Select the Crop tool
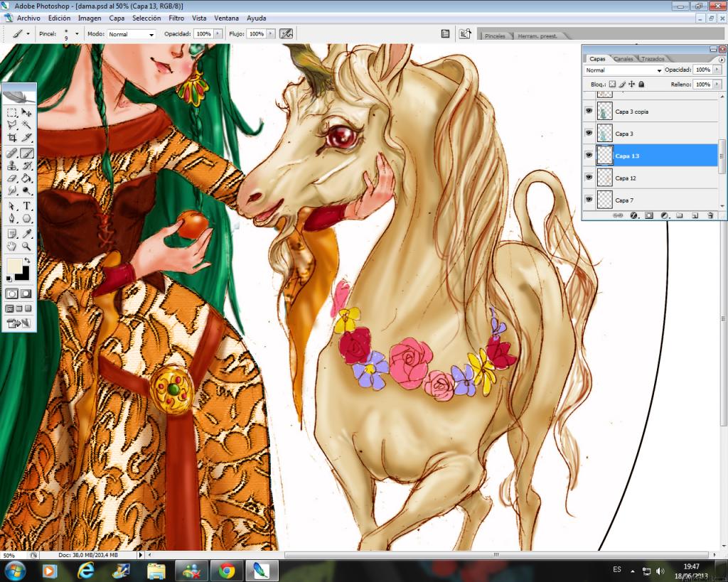The image size is (728, 582). pos(11,137)
